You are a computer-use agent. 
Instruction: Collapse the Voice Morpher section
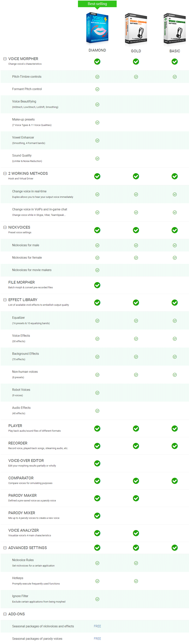5,59
